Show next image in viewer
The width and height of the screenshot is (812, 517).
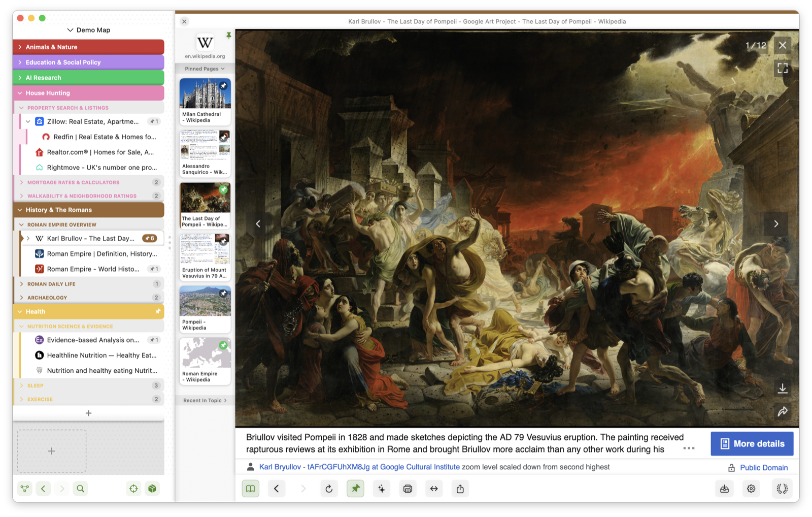coord(776,223)
